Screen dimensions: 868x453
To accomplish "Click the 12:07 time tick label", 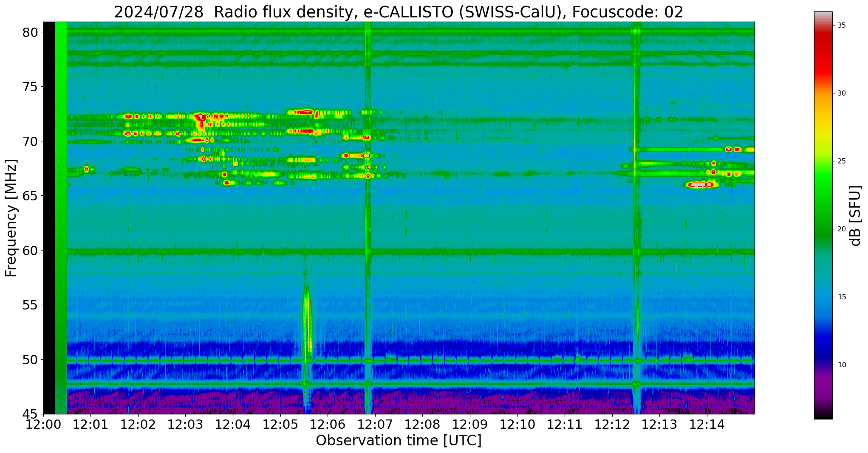I will point(375,425).
